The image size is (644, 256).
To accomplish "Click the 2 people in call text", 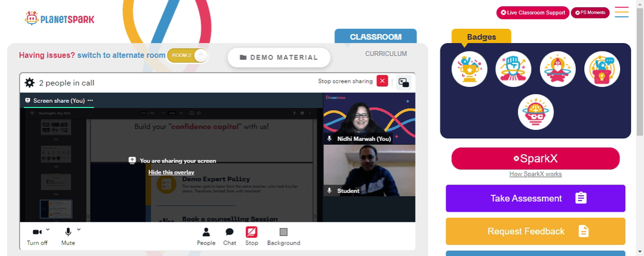I will (66, 83).
